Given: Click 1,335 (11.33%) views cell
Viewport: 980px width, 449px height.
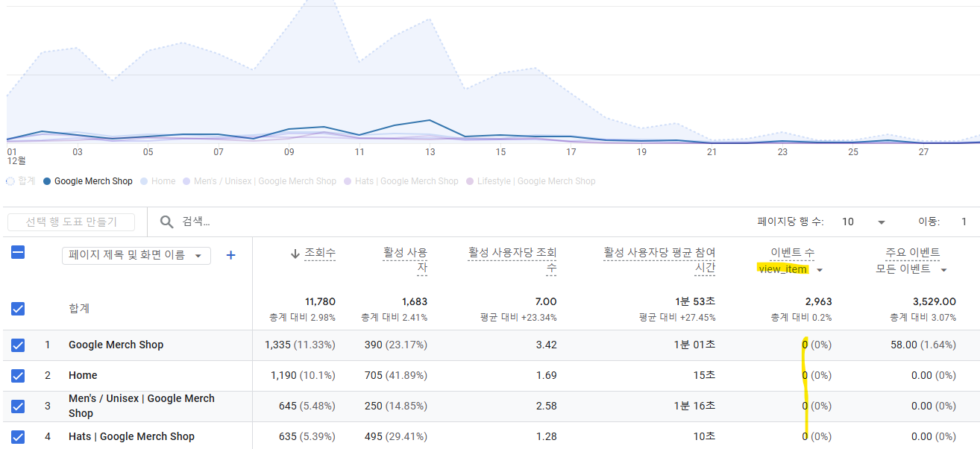Looking at the screenshot, I should click(300, 345).
